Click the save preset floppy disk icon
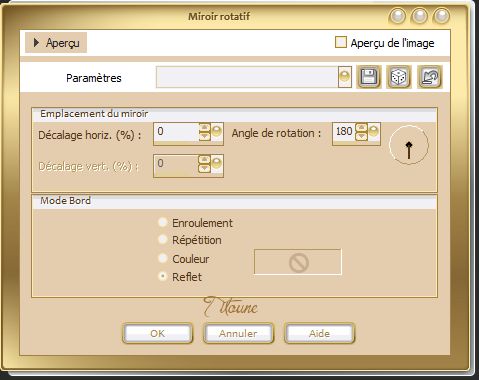479x380 pixels. 369,77
